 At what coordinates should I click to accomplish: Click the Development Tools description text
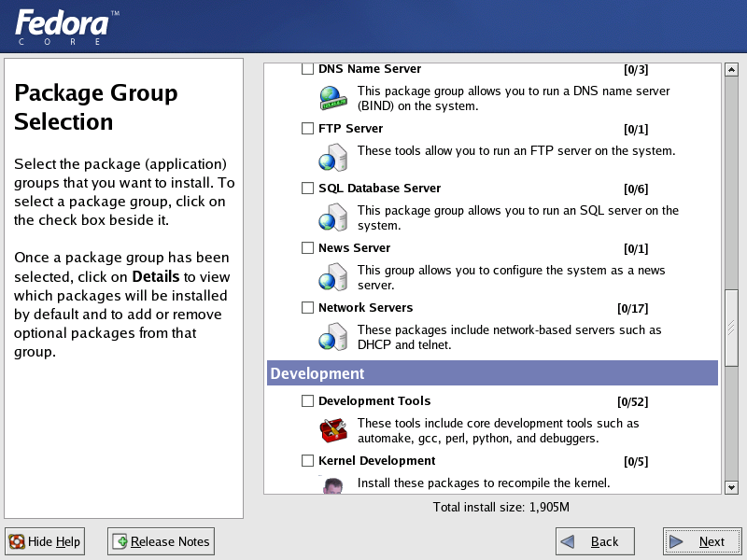499,430
